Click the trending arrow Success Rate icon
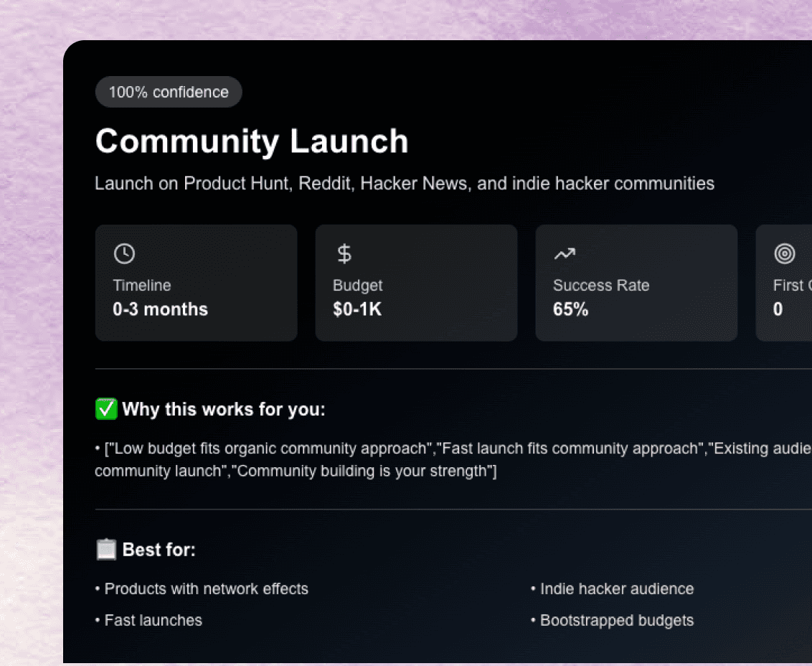The image size is (812, 666). 565,253
